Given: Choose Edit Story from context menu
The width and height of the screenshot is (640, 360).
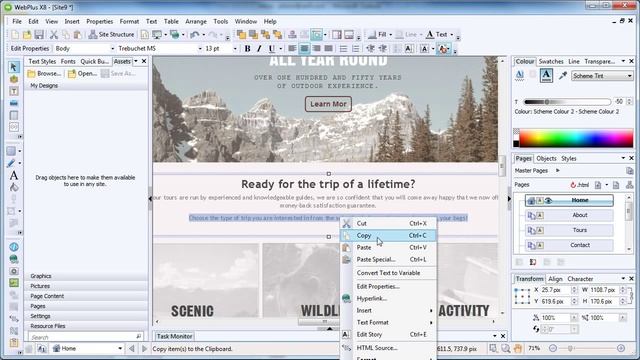Looking at the screenshot, I should coord(388,335).
